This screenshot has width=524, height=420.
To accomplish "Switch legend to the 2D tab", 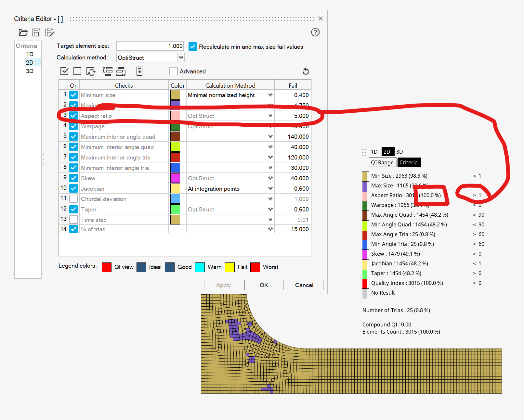I will click(x=387, y=152).
